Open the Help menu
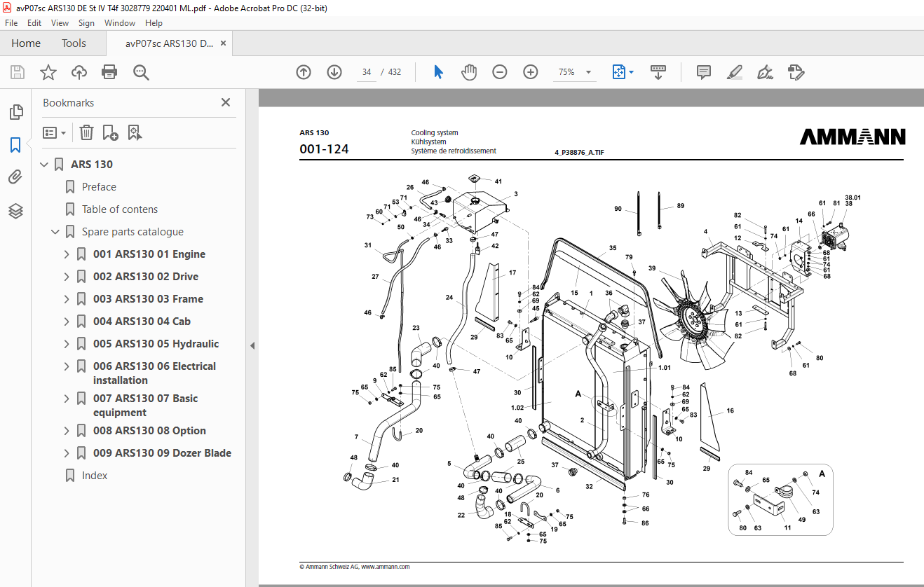 click(154, 23)
